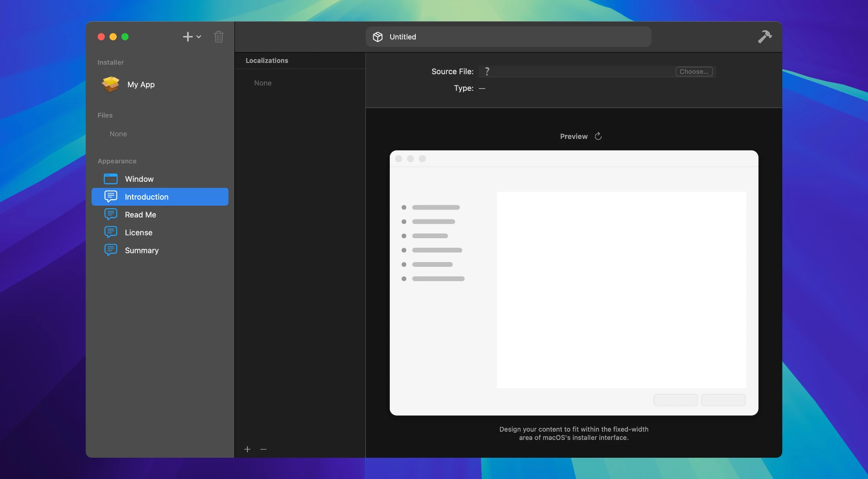868x479 pixels.
Task: Add a localization with plus button
Action: (x=247, y=449)
